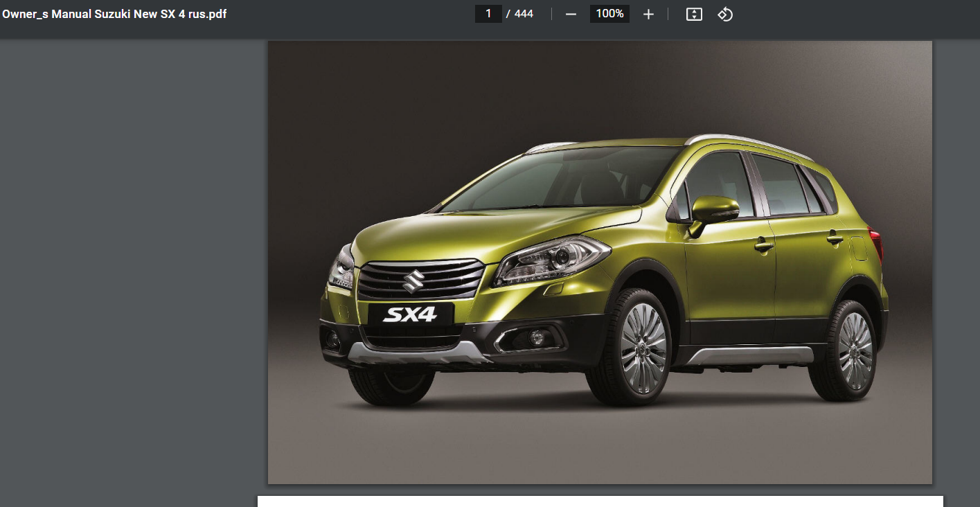Click the rotate counterclockwise icon
Viewport: 980px width, 507px height.
click(725, 14)
